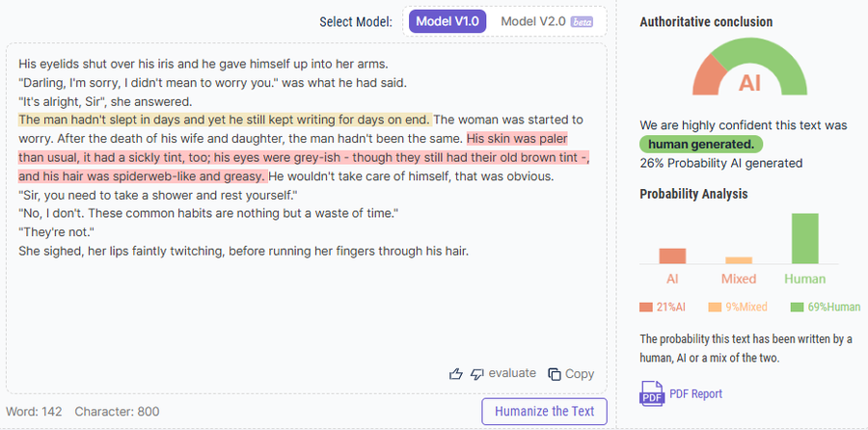Click the thumbs down icon
Viewport: 868px width, 430px height.
tap(476, 374)
